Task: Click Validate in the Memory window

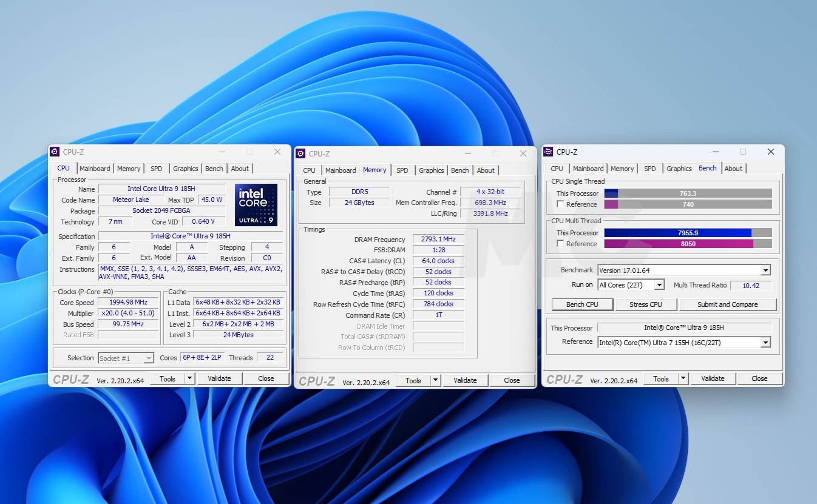Action: pos(465,380)
